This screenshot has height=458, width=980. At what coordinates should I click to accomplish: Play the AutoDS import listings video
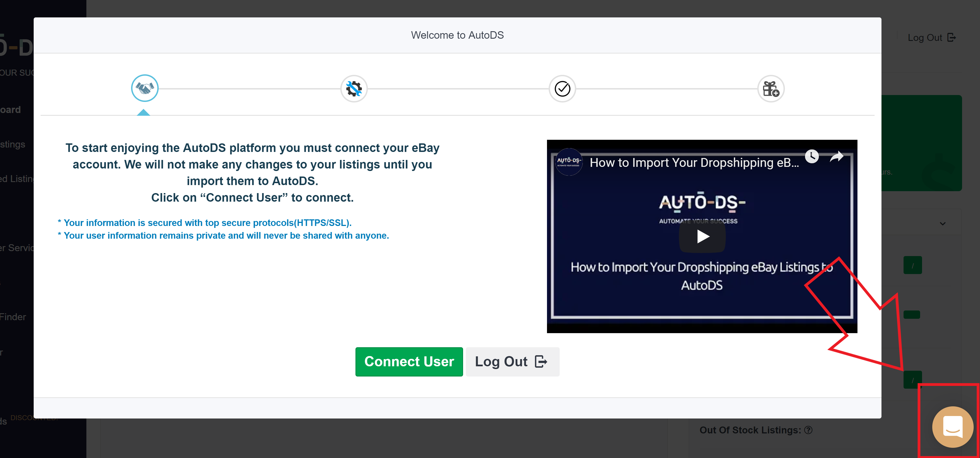pos(702,237)
